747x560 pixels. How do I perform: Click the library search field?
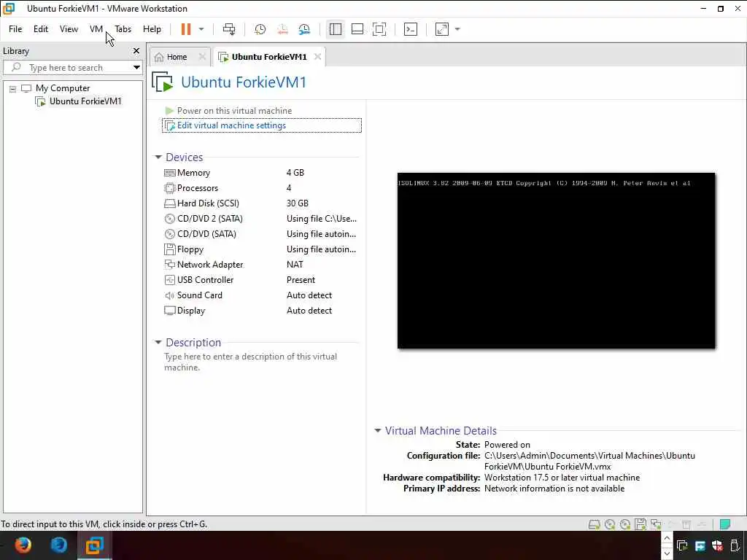(71, 68)
